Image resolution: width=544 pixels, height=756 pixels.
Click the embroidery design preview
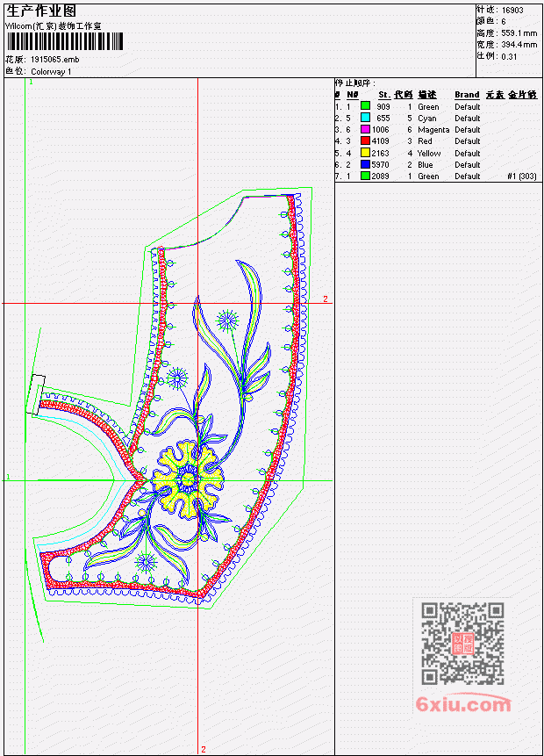[x=169, y=399]
